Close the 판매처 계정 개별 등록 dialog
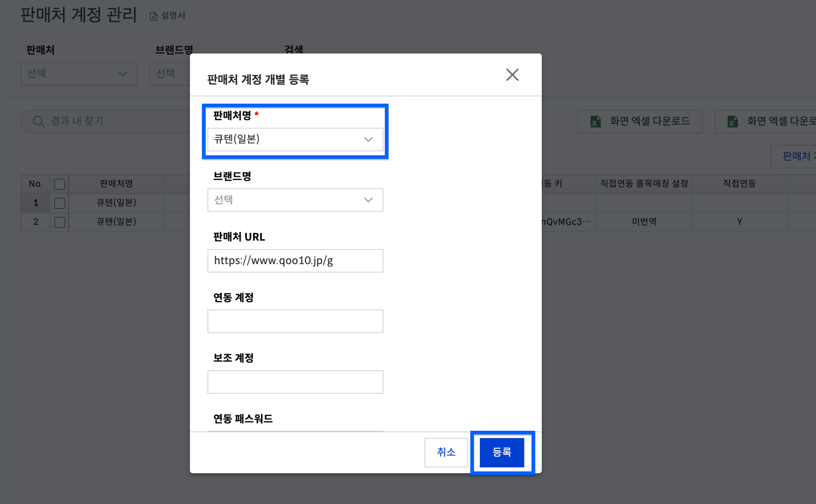The image size is (816, 504). [512, 74]
